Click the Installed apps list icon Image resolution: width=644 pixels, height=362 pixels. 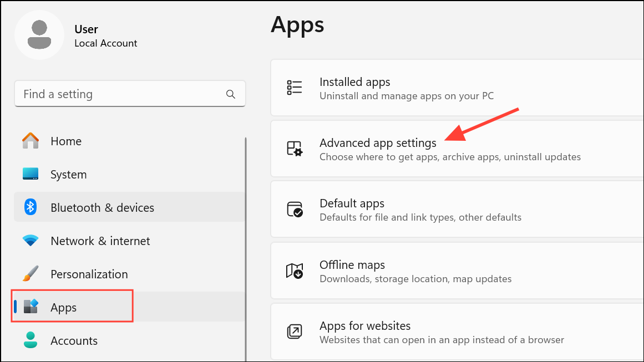pyautogui.click(x=295, y=88)
